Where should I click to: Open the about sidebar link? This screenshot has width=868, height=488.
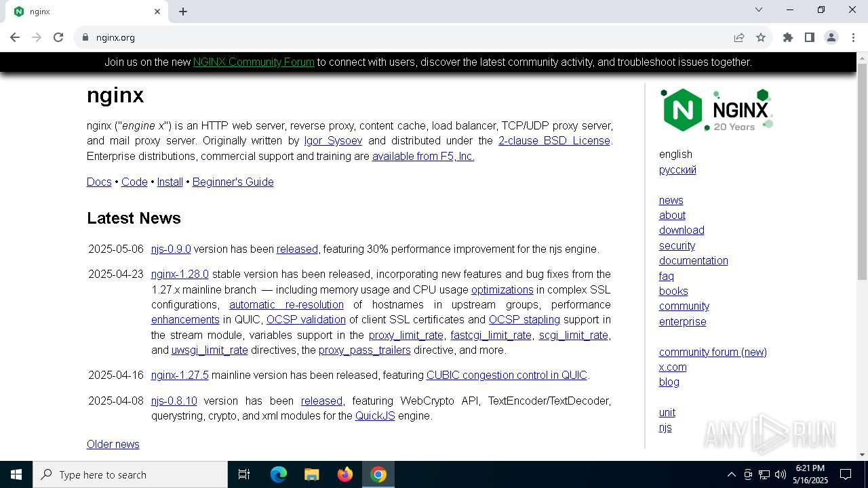(672, 215)
